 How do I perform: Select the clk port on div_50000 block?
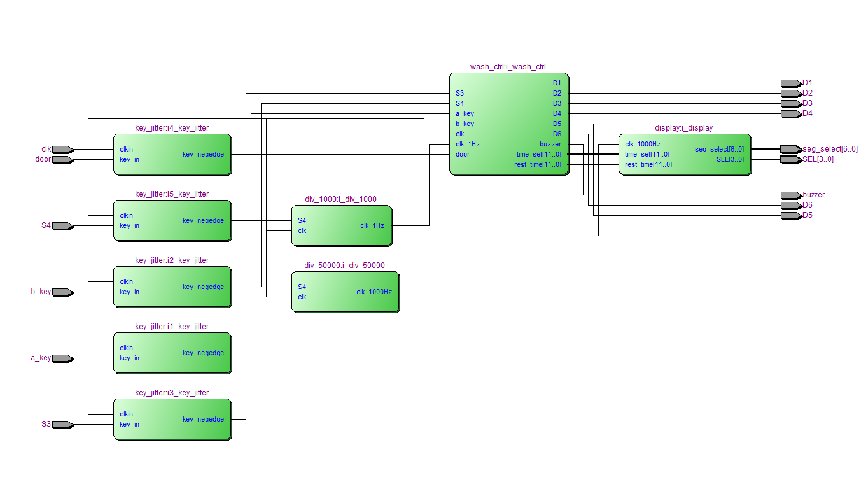point(302,297)
